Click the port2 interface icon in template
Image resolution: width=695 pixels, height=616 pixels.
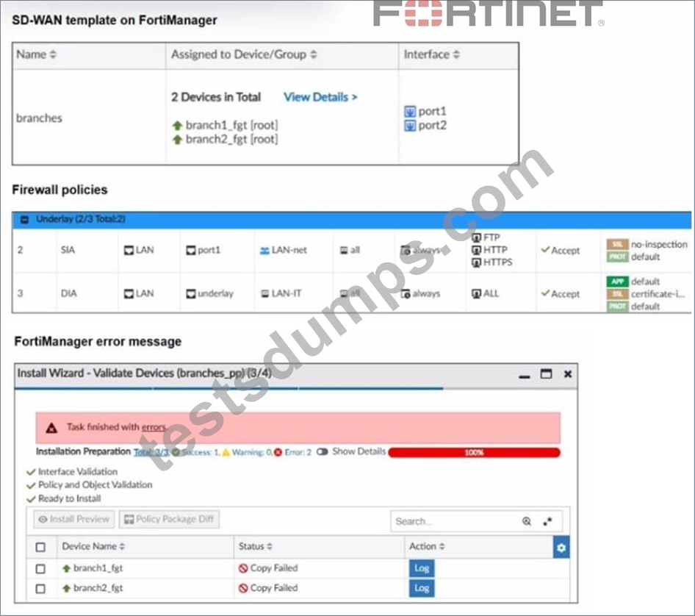tap(410, 126)
